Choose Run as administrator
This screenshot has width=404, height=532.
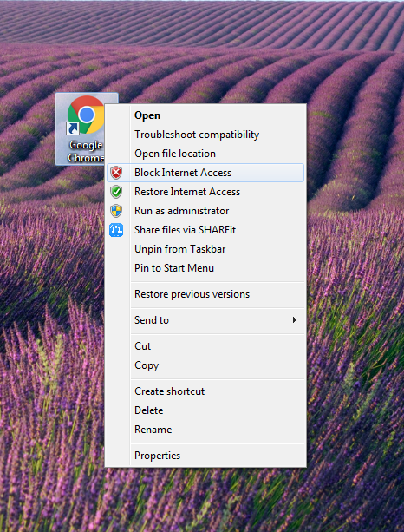pos(205,211)
